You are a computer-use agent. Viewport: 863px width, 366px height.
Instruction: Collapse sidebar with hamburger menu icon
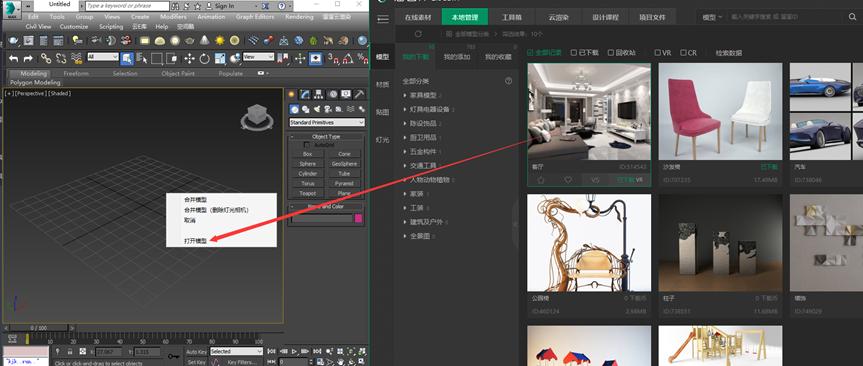click(x=383, y=19)
